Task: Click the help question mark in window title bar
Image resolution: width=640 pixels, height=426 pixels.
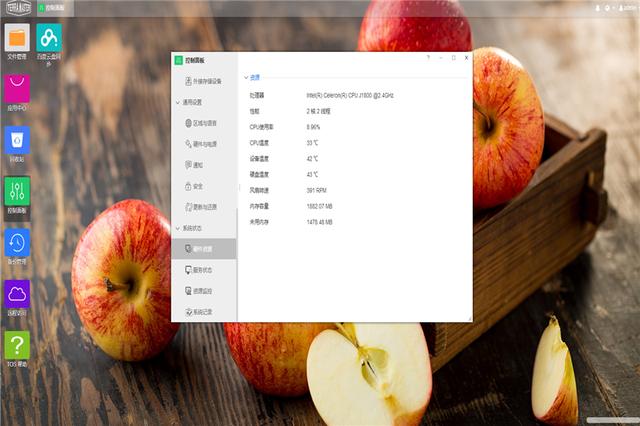Action: click(428, 58)
